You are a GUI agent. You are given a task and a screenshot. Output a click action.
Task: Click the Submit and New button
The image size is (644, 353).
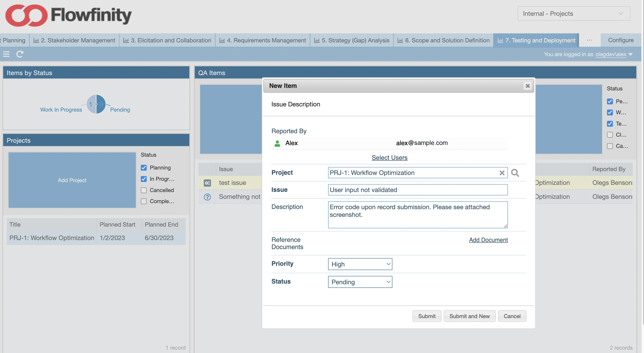(x=469, y=316)
